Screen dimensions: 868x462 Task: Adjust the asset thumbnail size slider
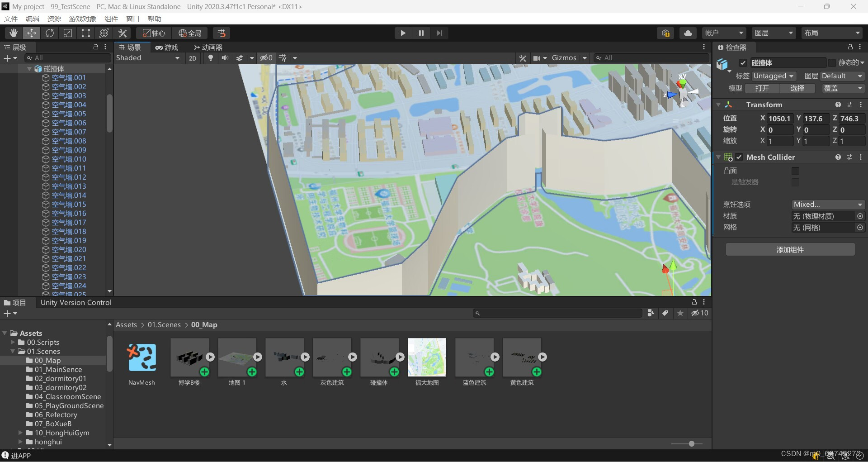691,443
